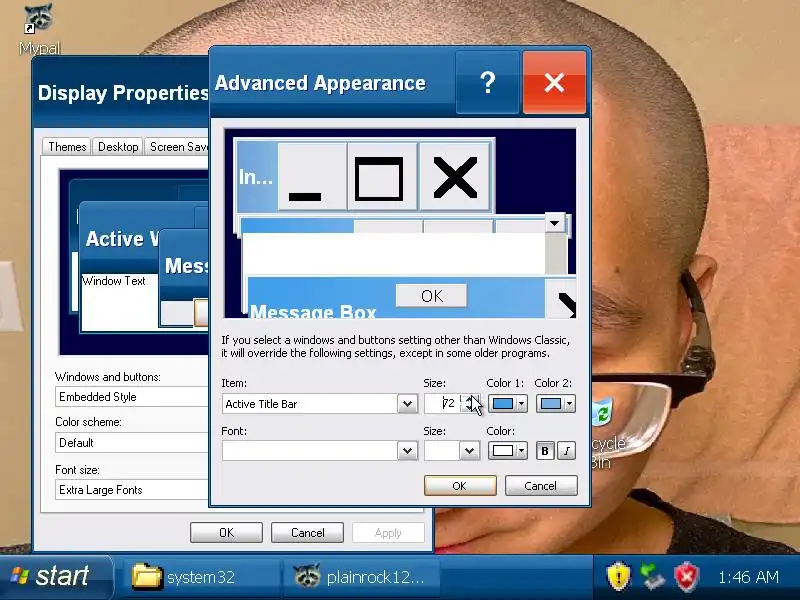800x600 pixels.
Task: Switch to the plainrock12 taskbar window
Action: 360,577
